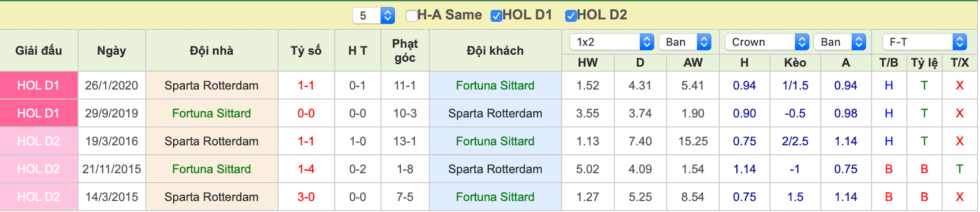Select the HOL D2 badge for 14/3/2015
980x212 pixels.
coord(39,197)
